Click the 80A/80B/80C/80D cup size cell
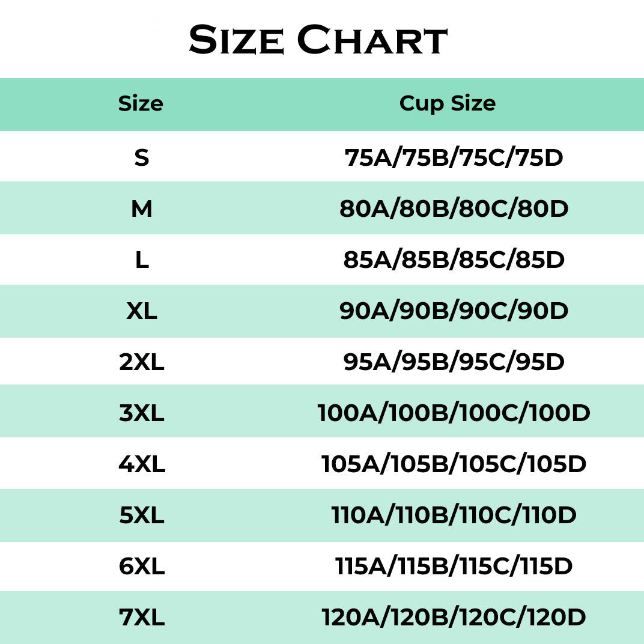The width and height of the screenshot is (644, 644). tap(454, 208)
